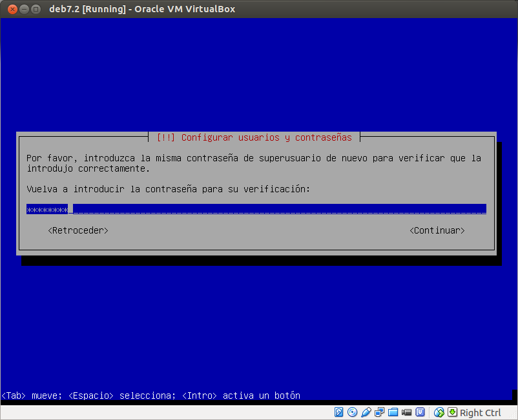Viewport: 518px width, 420px height.
Task: Minimize the VirtualBox window
Action: [23, 9]
